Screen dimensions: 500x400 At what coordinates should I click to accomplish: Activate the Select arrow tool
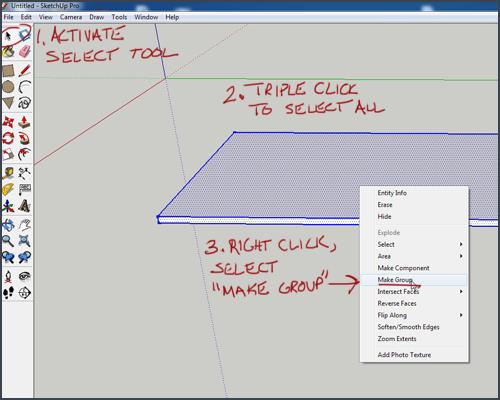point(8,36)
